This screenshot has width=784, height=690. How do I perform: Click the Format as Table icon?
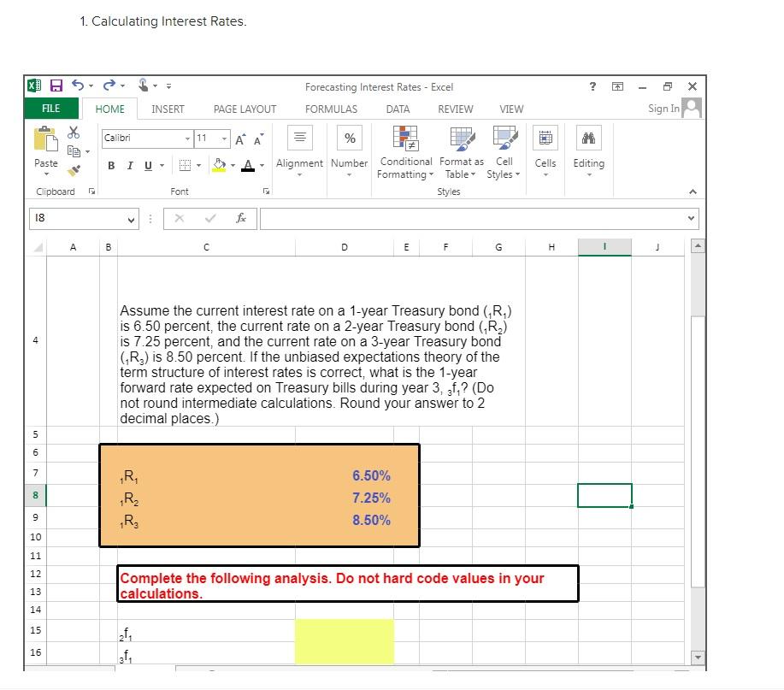coord(462,139)
